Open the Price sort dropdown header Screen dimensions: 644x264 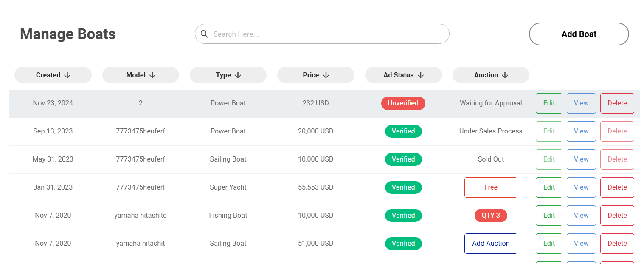pyautogui.click(x=315, y=75)
